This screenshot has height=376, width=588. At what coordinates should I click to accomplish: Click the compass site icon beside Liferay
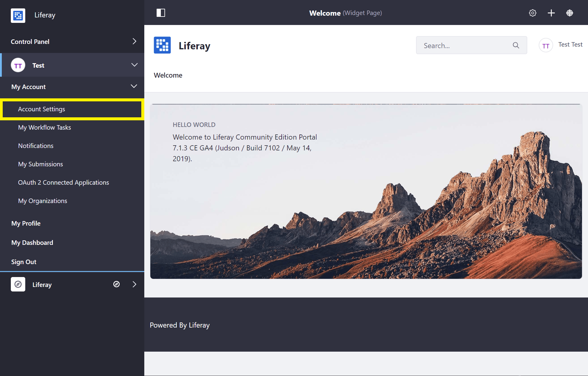[x=18, y=284]
